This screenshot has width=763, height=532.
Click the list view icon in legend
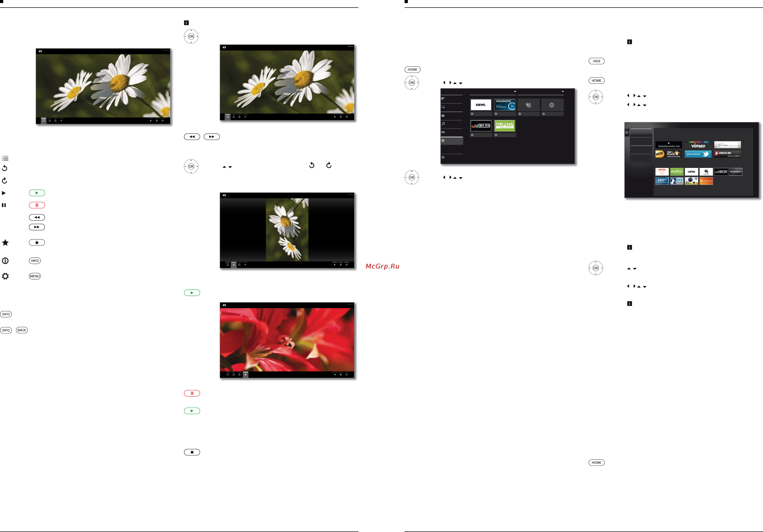point(5,158)
